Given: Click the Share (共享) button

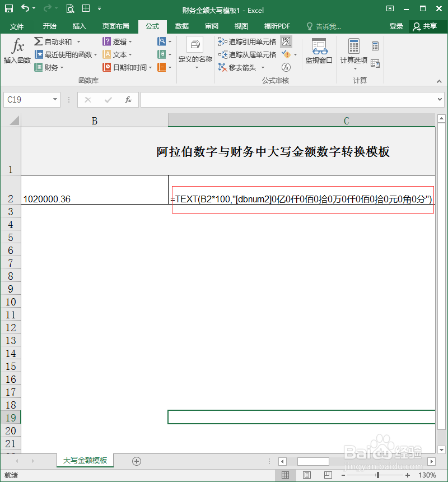Looking at the screenshot, I should (x=428, y=26).
